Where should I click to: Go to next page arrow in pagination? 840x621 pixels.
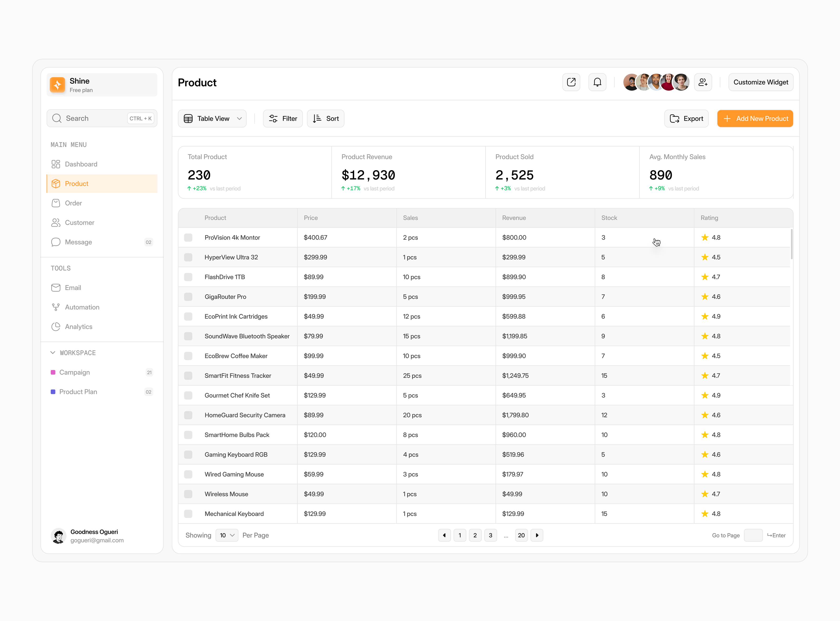pyautogui.click(x=537, y=535)
